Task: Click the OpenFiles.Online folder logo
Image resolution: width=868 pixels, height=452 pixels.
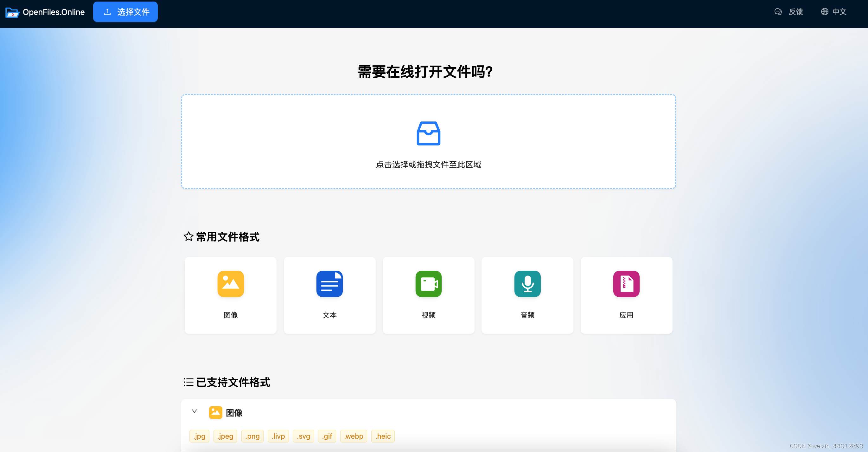Action: [12, 12]
